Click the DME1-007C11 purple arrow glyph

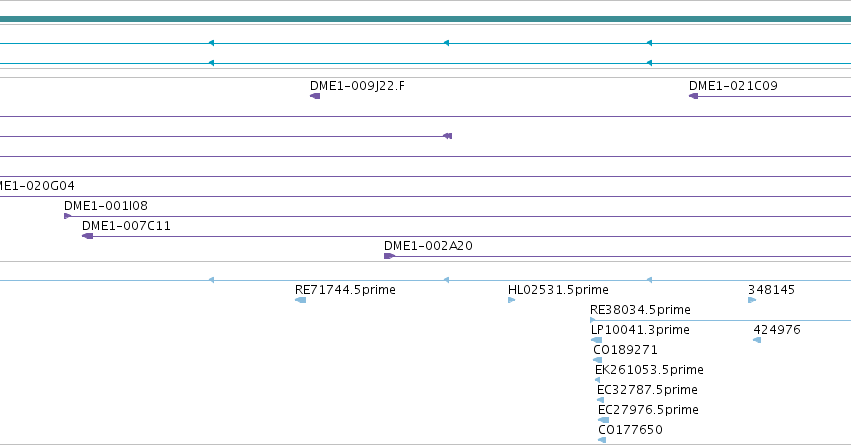point(87,236)
